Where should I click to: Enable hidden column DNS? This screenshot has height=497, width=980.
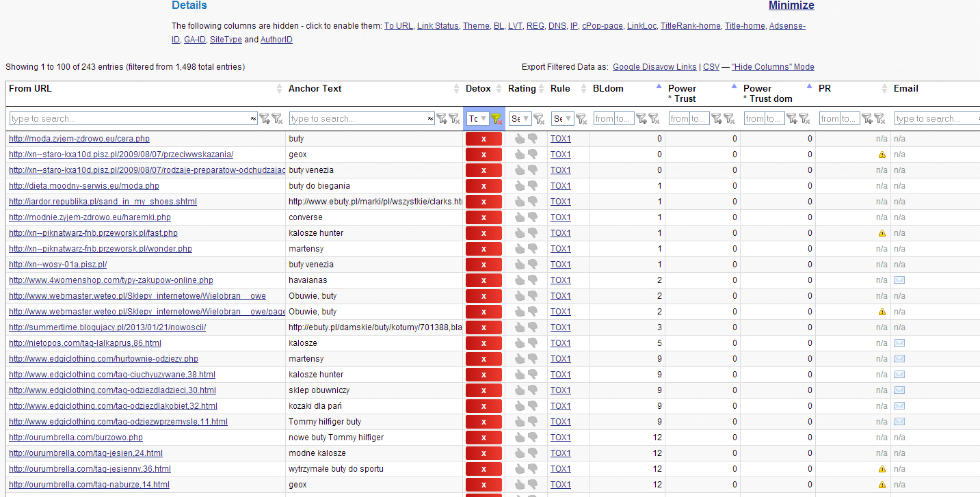[x=557, y=26]
